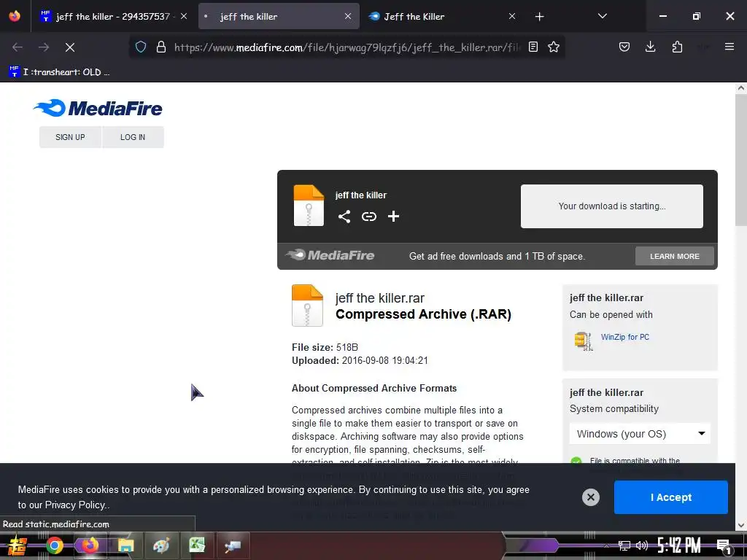
Task: Click the Uploaded 2016-09-08 19:04:21 text
Action: tap(360, 360)
